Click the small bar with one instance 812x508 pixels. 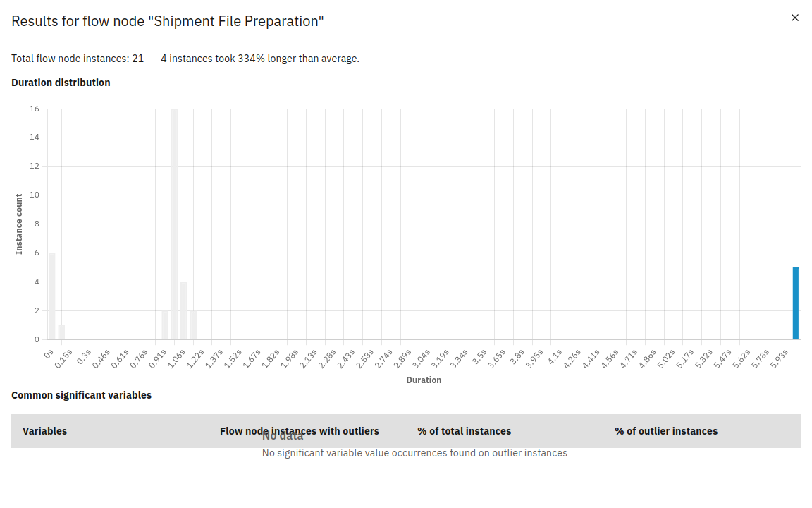pyautogui.click(x=61, y=332)
